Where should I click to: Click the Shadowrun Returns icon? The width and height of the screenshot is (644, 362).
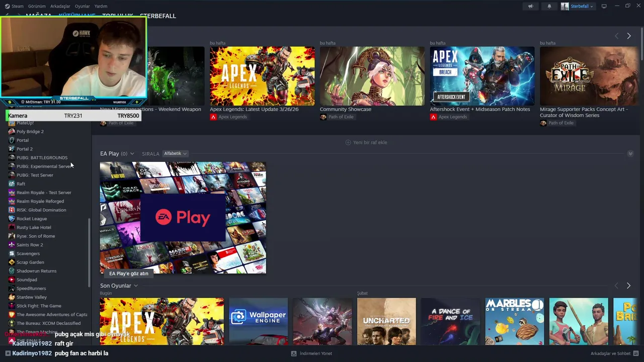point(12,271)
